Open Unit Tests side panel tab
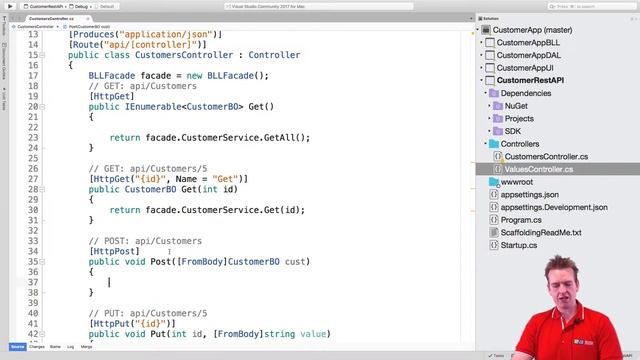This screenshot has height=360, width=640. tap(4, 99)
